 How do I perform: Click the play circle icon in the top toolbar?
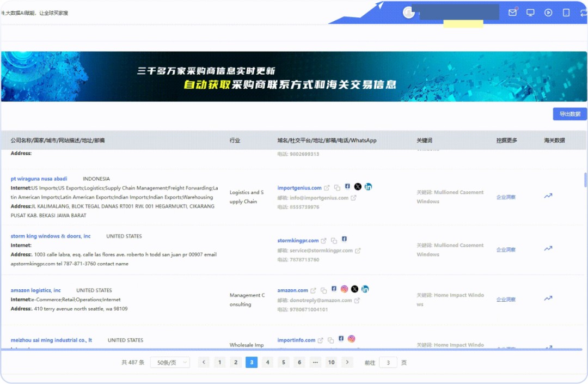548,12
